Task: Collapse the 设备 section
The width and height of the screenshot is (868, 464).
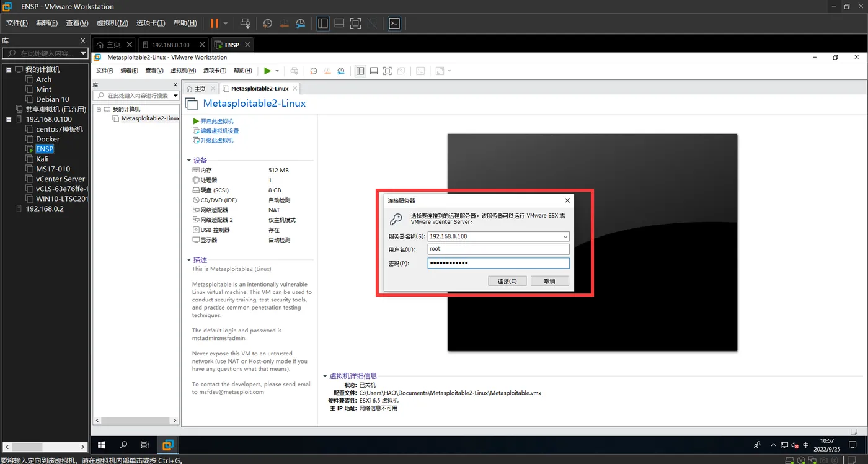Action: (x=189, y=160)
